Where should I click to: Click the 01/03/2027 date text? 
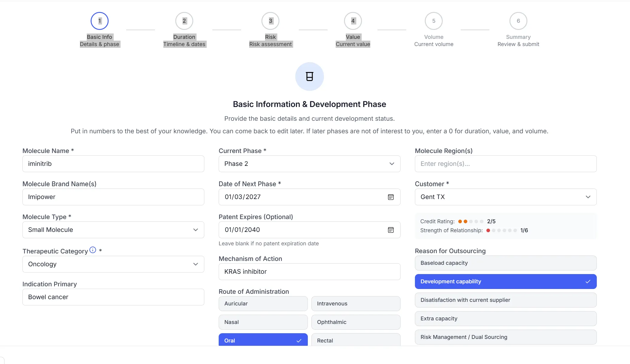pos(243,197)
